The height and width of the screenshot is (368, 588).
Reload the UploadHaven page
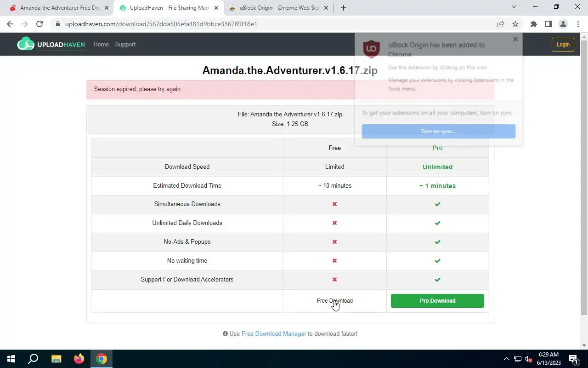(40, 24)
